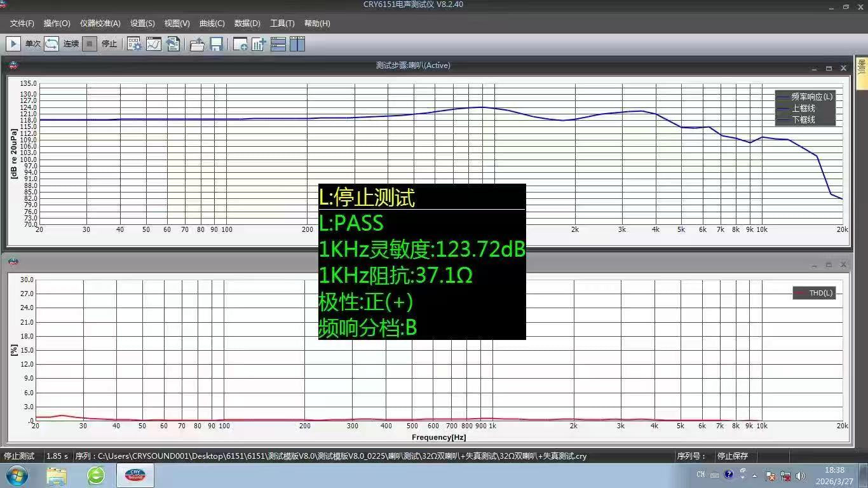Viewport: 868px width, 488px height.
Task: Open the 仪器校准(A) menu
Action: coord(100,24)
